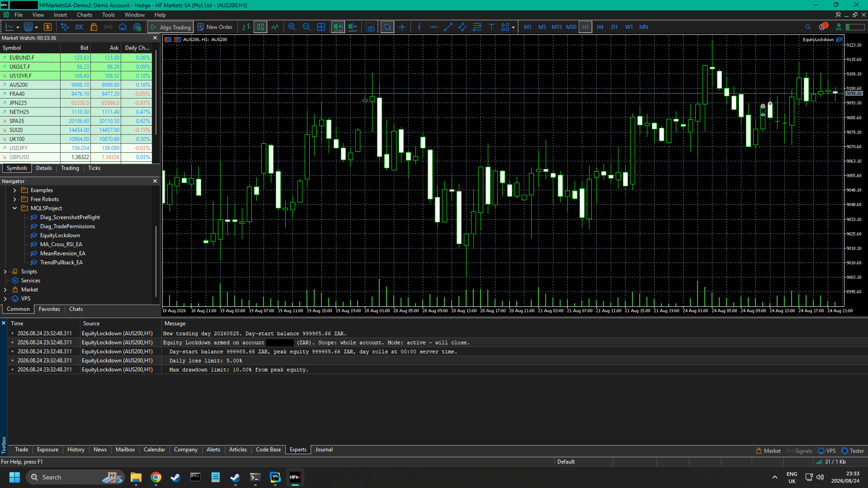Switch chart to line chart view
This screenshot has height=488, width=868.
pyautogui.click(x=275, y=27)
